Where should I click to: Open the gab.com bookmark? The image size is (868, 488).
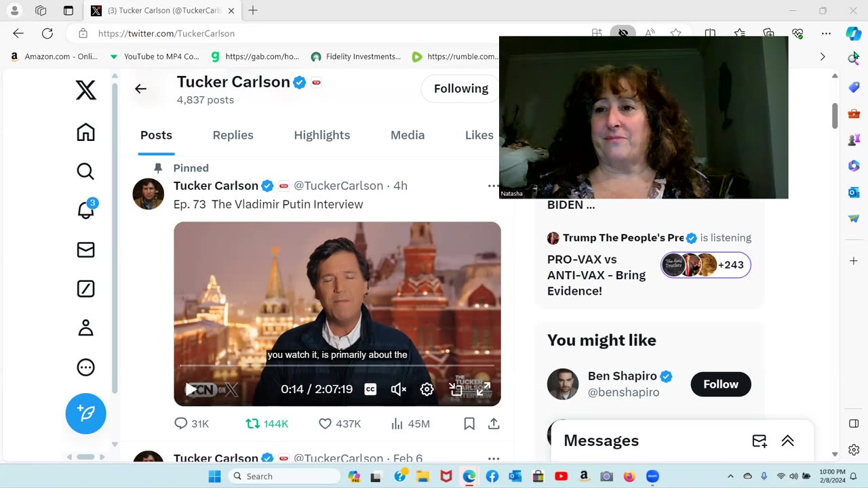[x=255, y=56]
